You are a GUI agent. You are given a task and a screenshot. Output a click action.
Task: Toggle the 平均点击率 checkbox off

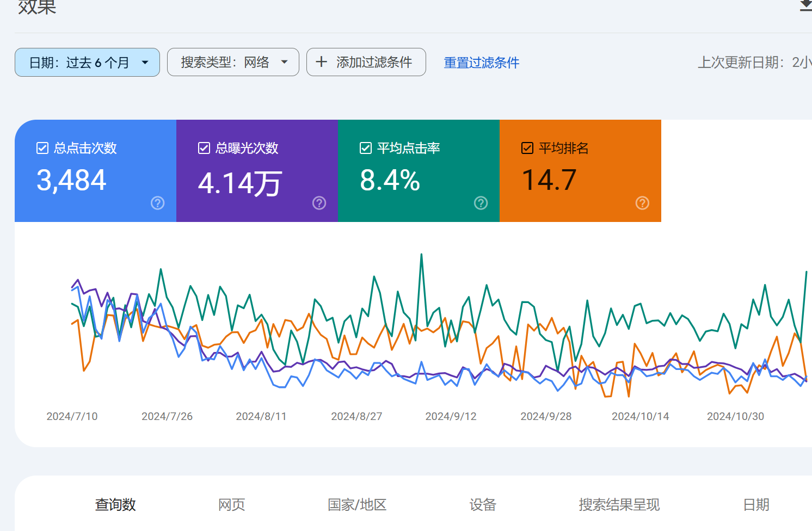click(365, 147)
